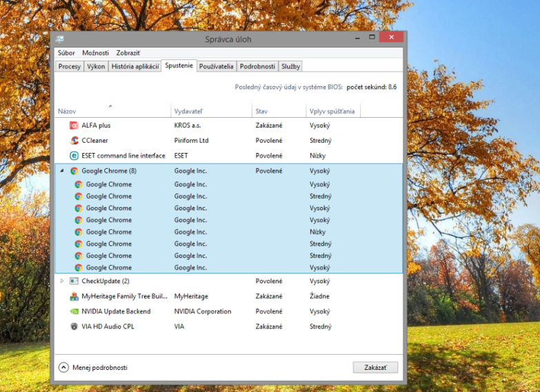540x392 pixels.
Task: Click the Menej podrobnosti label
Action: 100,368
